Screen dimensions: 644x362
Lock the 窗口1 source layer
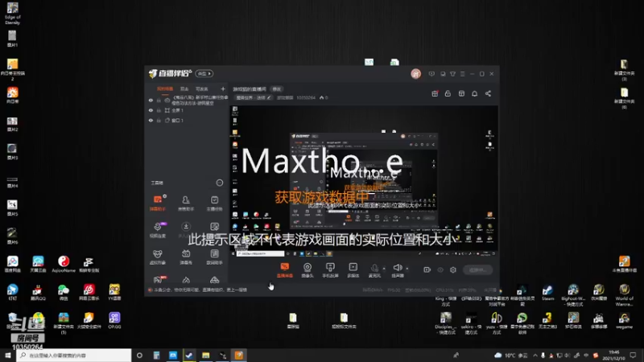tap(159, 120)
